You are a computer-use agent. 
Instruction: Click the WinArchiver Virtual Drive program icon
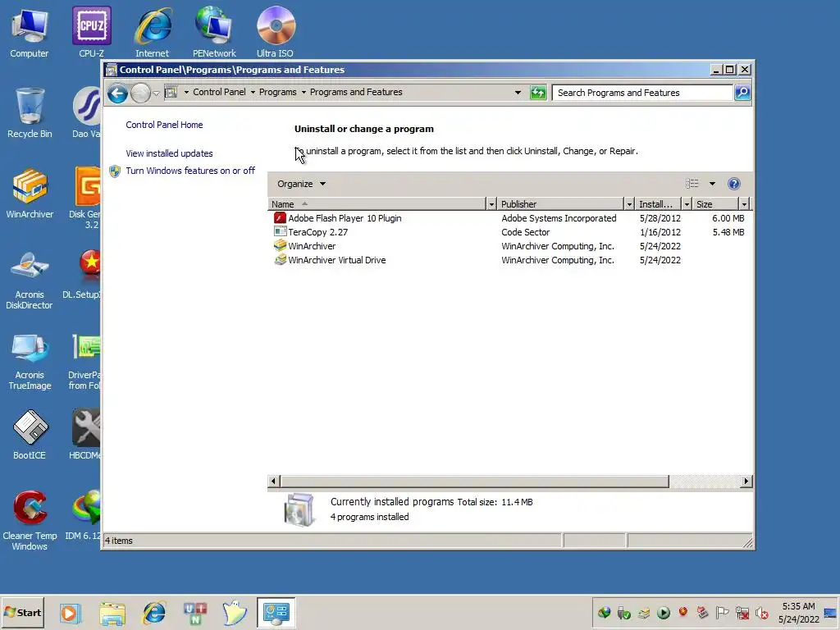[x=280, y=260]
